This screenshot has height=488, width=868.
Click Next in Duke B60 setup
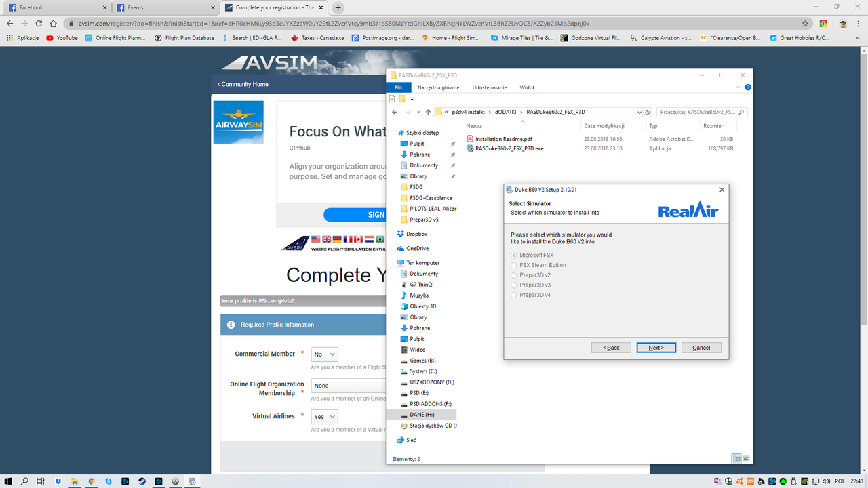coord(656,348)
